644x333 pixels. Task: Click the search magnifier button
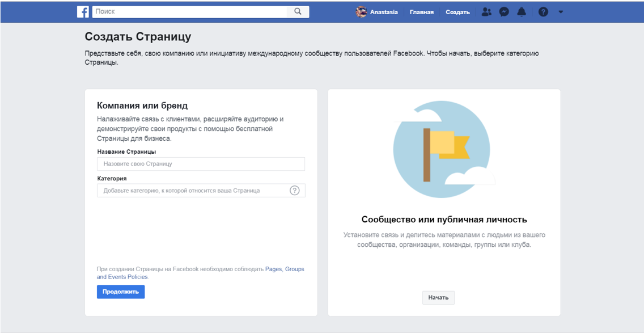[x=298, y=11]
